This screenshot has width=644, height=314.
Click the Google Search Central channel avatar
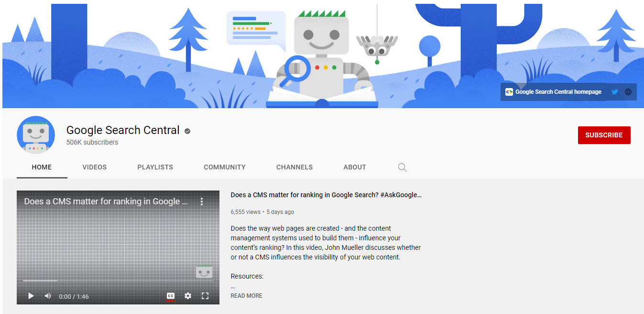(36, 135)
